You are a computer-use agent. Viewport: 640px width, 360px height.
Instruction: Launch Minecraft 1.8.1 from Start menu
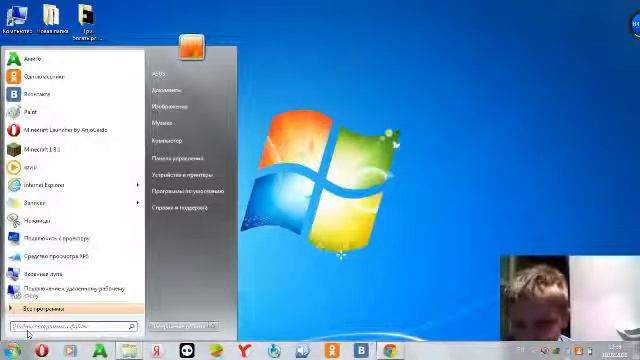coord(74,149)
